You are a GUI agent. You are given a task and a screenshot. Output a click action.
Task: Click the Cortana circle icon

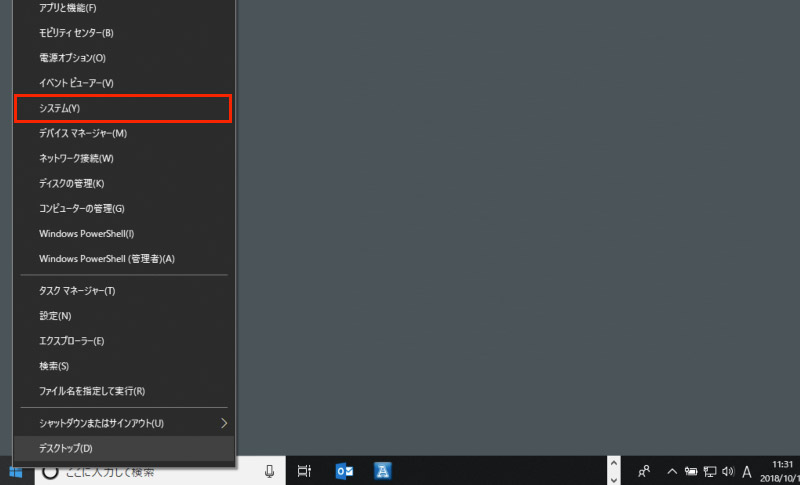pos(49,472)
